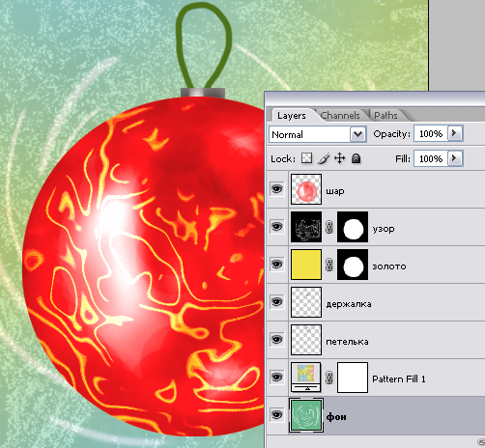Select layer named шар

[x=335, y=191]
